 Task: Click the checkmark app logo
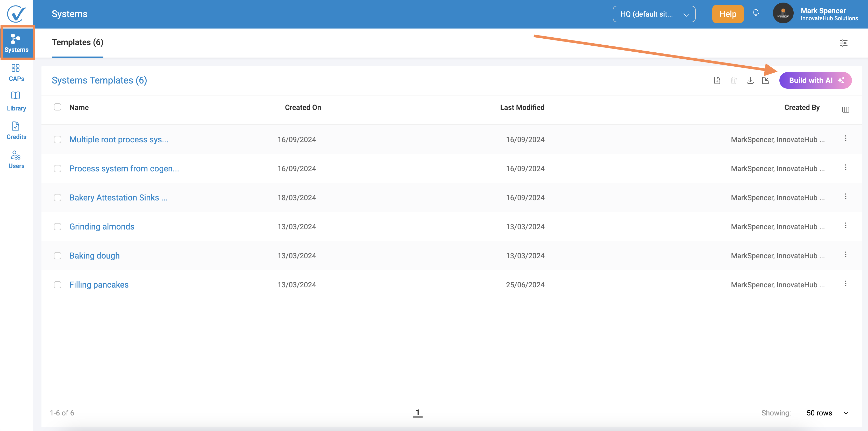pyautogui.click(x=16, y=14)
